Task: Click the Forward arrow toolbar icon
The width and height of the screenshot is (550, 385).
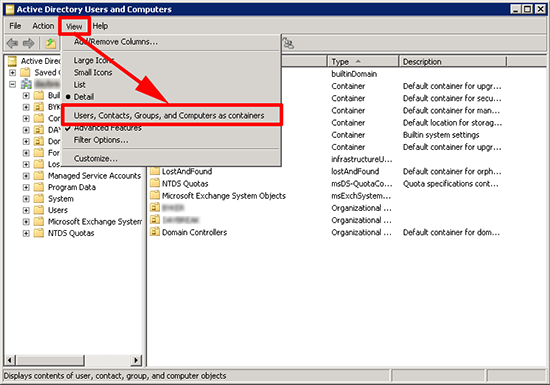Action: 28,43
